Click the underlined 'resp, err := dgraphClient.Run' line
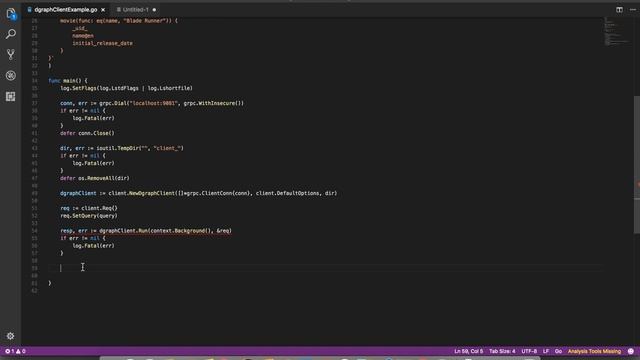This screenshot has width=640, height=360. click(146, 231)
